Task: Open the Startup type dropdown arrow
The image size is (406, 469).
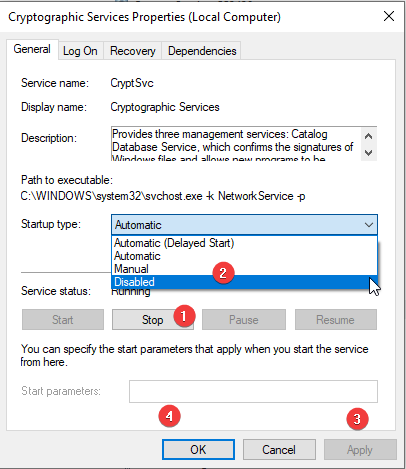Action: [369, 225]
